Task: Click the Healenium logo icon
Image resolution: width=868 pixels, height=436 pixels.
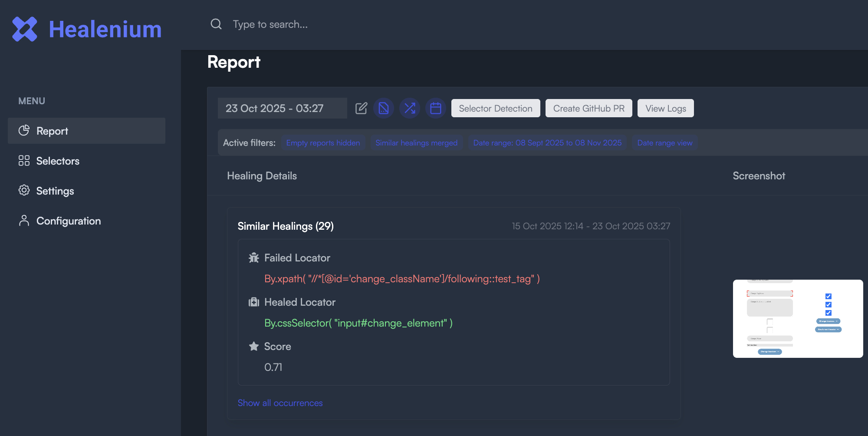Action: click(25, 29)
